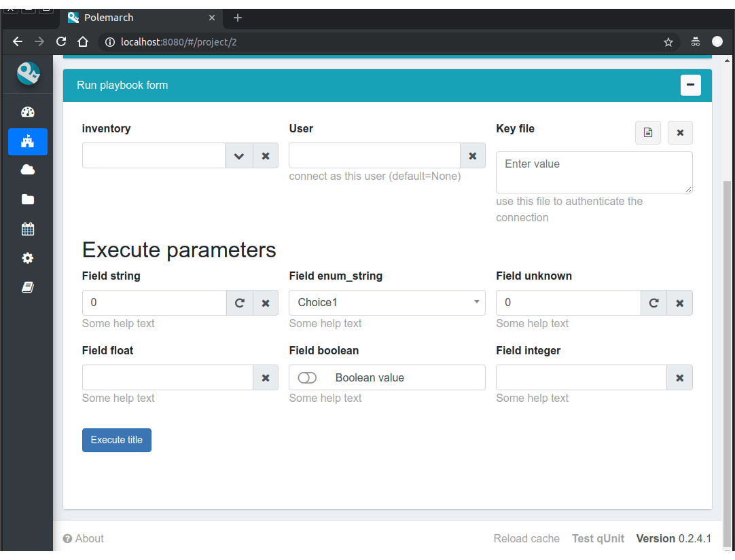Open the dashboard gauge icon in sidebar
Screen dimensions: 735x560
28,112
